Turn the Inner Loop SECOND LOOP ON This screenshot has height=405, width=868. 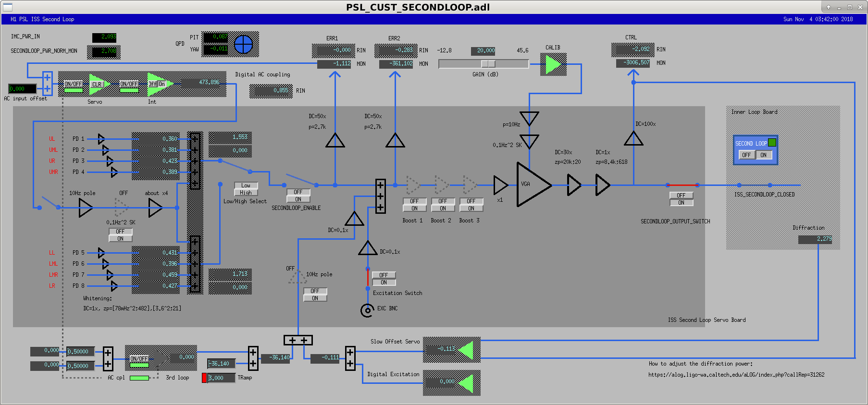tap(764, 155)
